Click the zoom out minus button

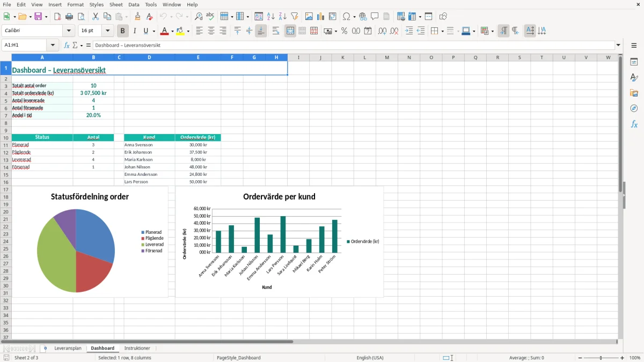click(x=579, y=358)
